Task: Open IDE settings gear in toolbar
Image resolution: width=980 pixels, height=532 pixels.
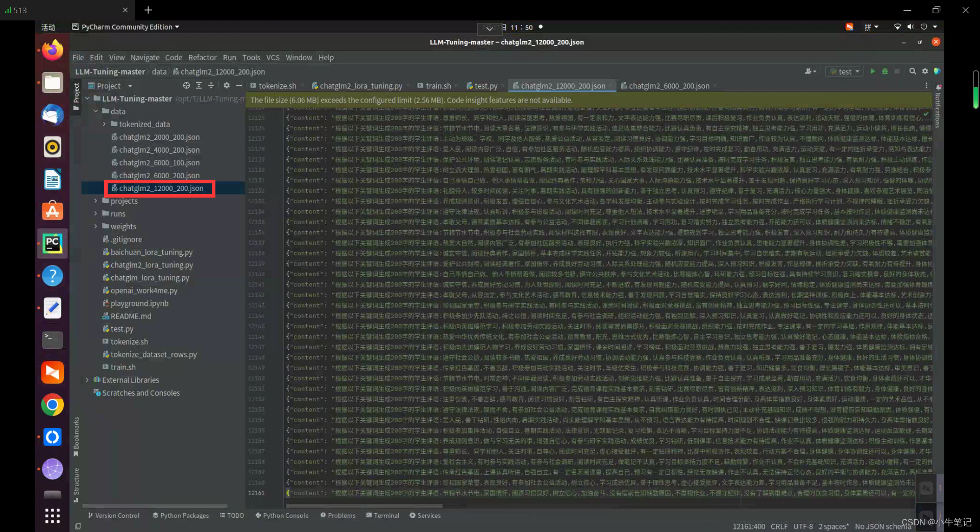Action: coord(925,71)
